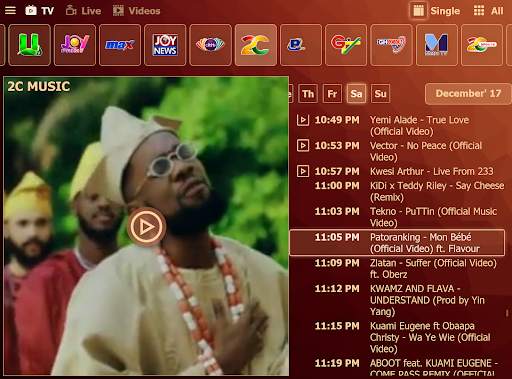Click the 11:19 PM time label
This screenshot has width=512, height=379.
(x=337, y=363)
